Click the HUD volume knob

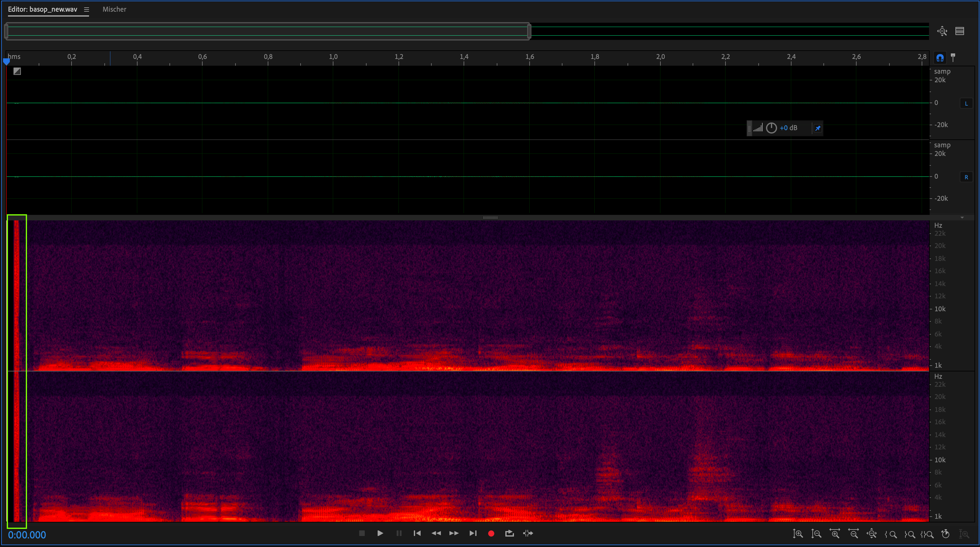coord(771,128)
